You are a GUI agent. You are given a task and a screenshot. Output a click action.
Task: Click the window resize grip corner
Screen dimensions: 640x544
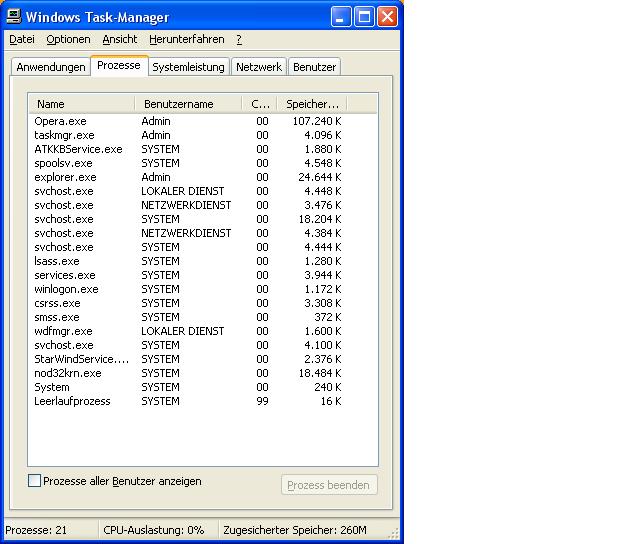394,533
